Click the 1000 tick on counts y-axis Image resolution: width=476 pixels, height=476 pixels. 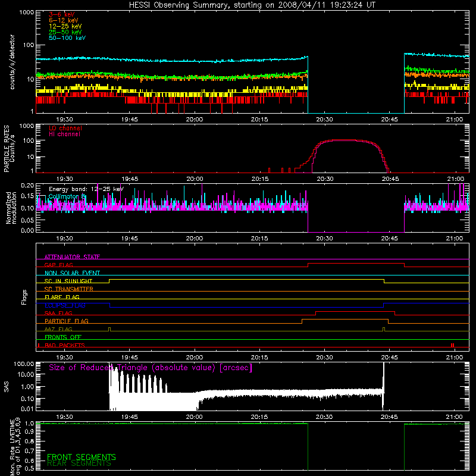pyautogui.click(x=26, y=12)
